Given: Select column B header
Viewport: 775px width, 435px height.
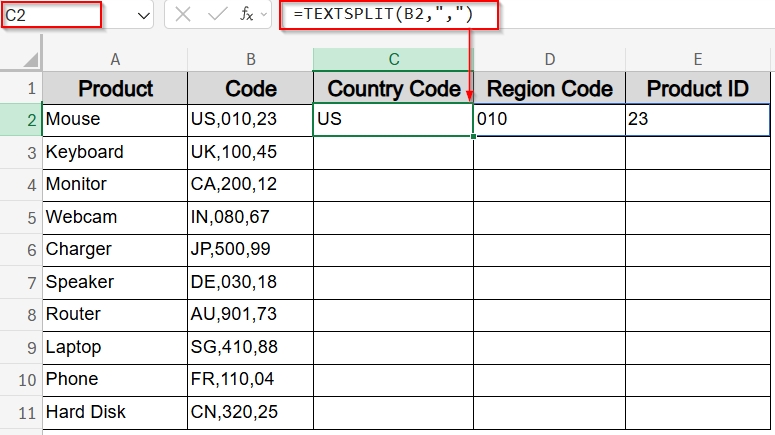Looking at the screenshot, I should click(250, 59).
